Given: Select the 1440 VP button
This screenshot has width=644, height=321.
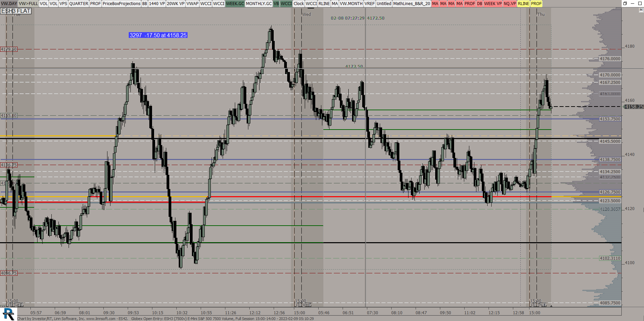Looking at the screenshot, I should 157,3.
